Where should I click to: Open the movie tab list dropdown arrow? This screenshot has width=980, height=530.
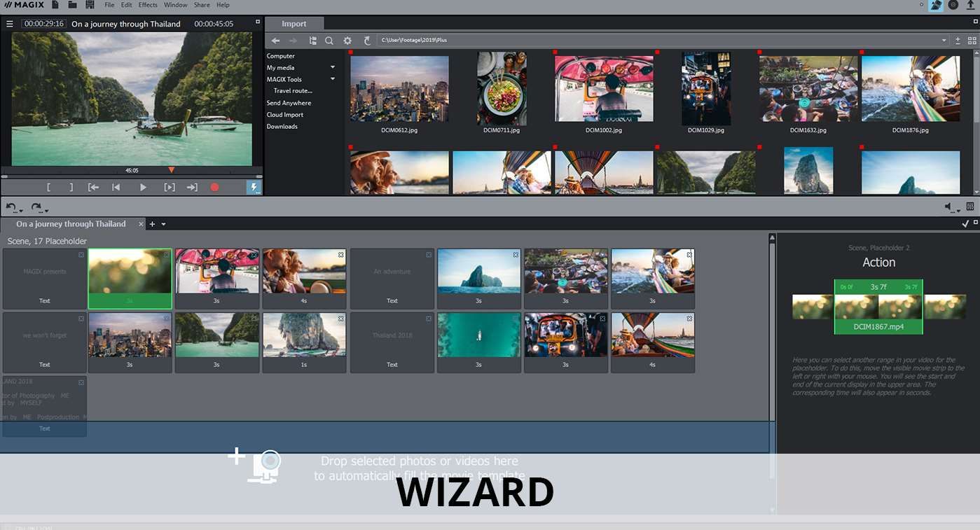coord(164,224)
